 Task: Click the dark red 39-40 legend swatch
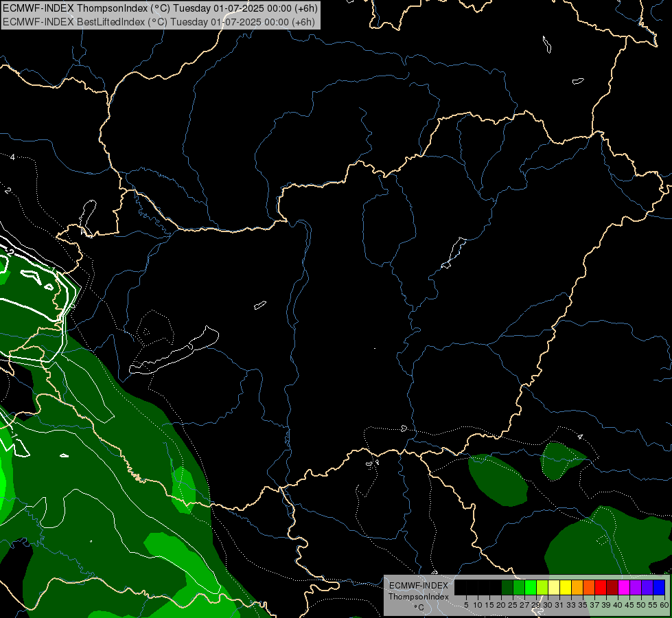coord(612,587)
